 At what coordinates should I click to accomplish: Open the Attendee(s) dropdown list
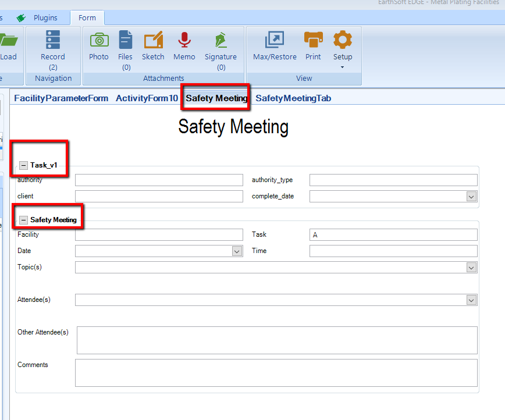tap(471, 300)
